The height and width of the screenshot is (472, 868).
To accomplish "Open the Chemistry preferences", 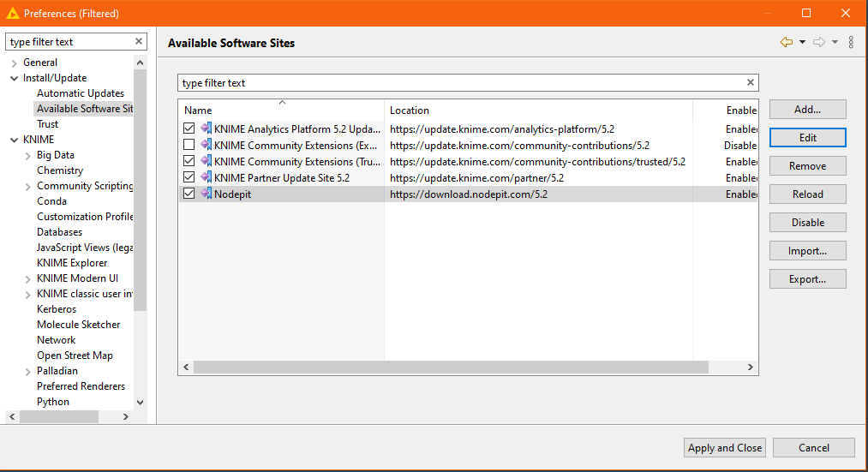I will pos(60,170).
